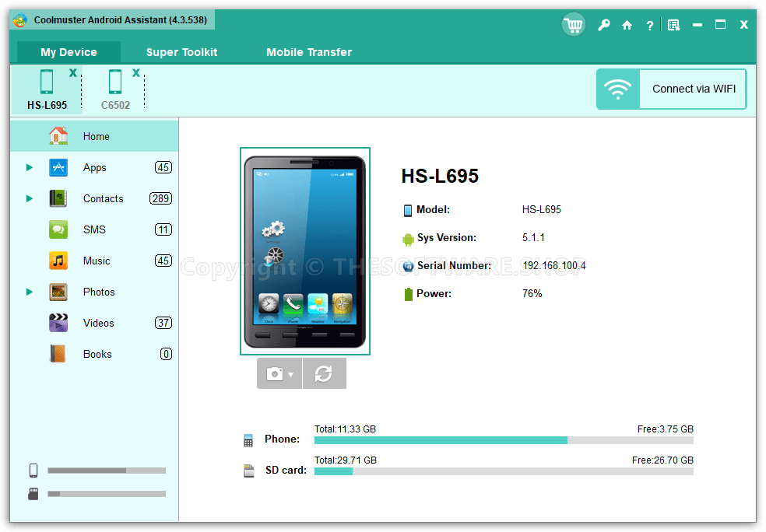
Task: Open Photos in sidebar
Action: (x=94, y=292)
